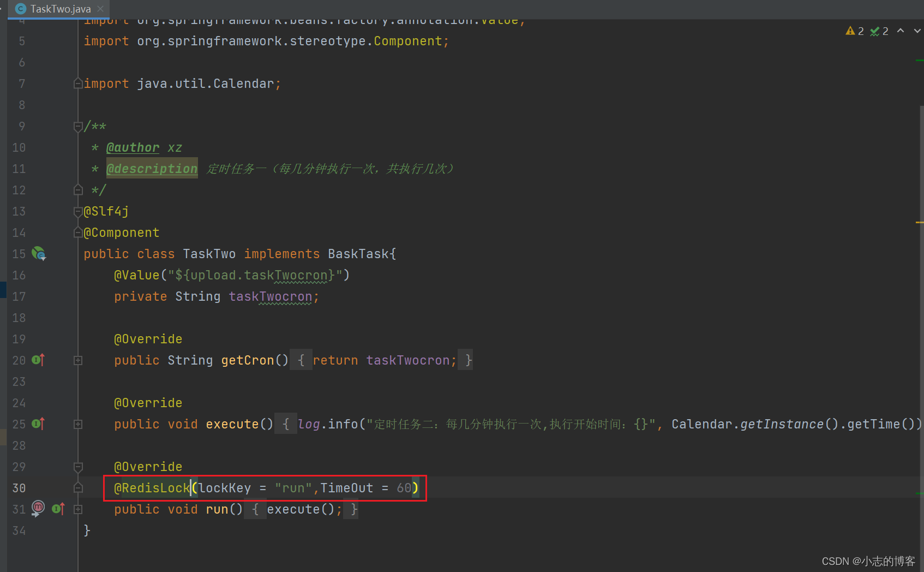Click the @RedisLock annotation
924x572 pixels.
152,488
